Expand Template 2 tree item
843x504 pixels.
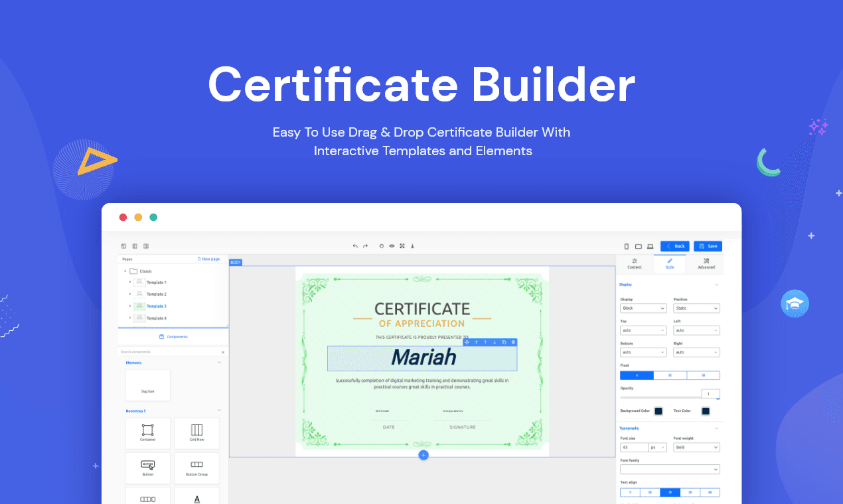click(x=130, y=294)
